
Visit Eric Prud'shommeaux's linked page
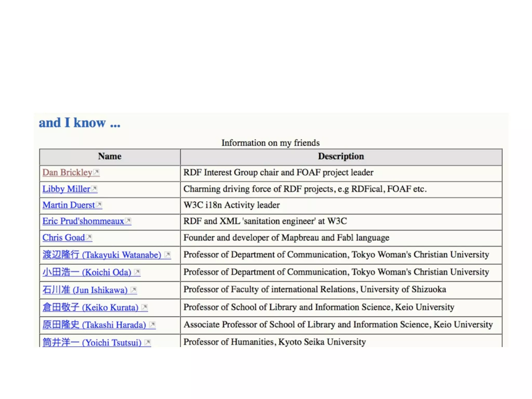[x=83, y=221]
